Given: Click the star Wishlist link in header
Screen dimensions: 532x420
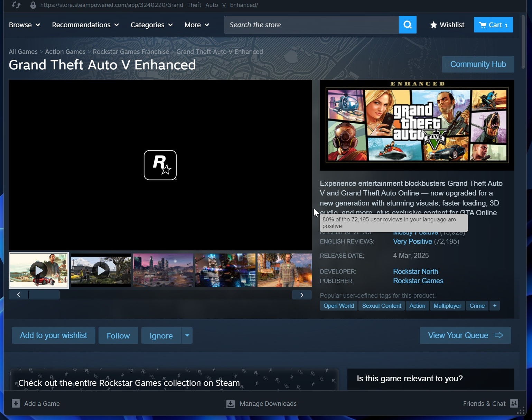Looking at the screenshot, I should click(x=447, y=25).
